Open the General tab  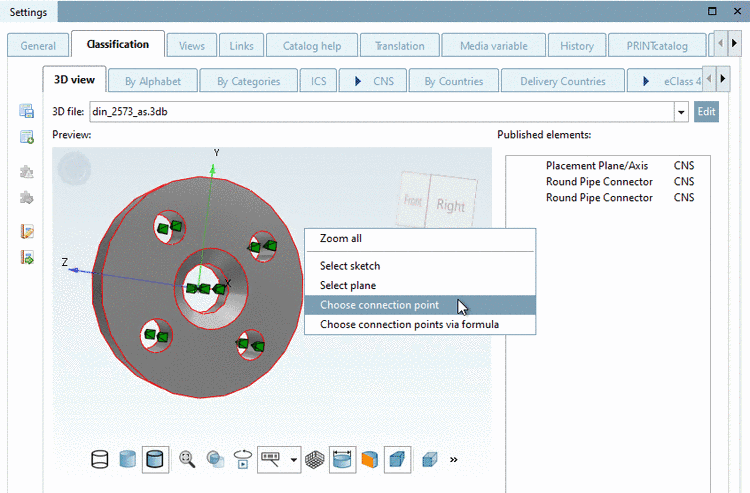coord(38,46)
